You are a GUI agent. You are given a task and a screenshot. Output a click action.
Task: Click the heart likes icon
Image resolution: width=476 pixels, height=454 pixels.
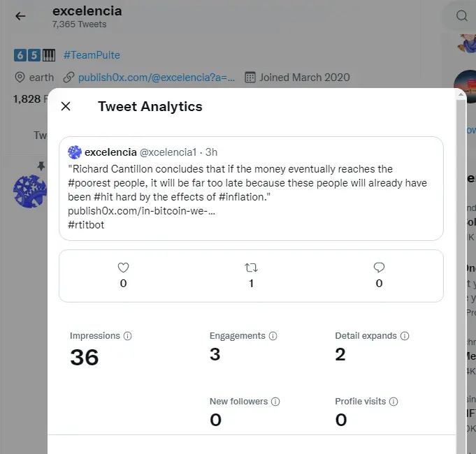click(x=123, y=268)
